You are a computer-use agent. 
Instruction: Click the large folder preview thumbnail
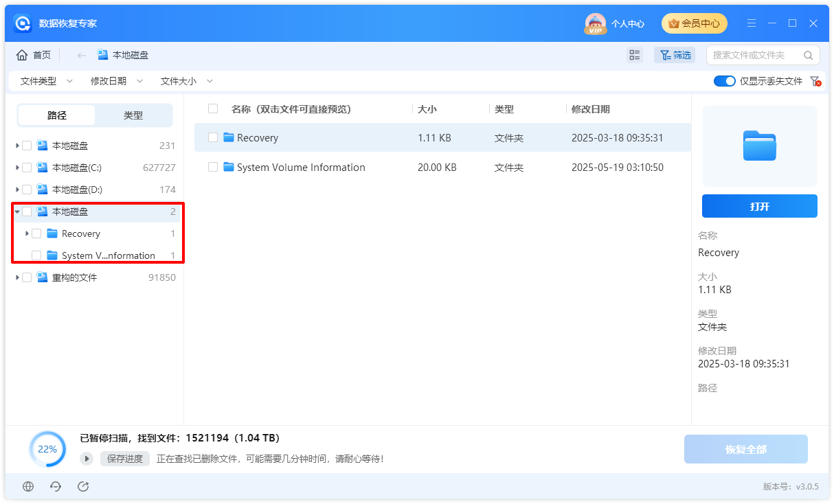(x=760, y=146)
